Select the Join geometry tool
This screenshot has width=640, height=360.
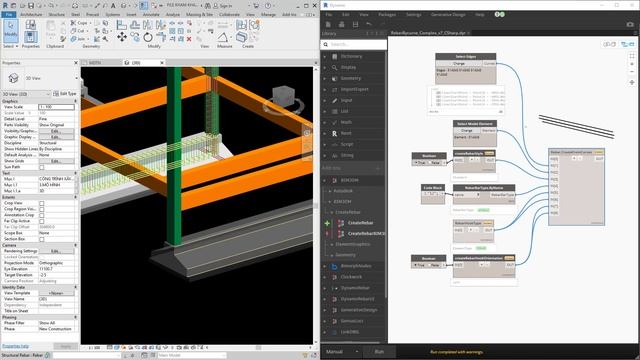[78, 39]
